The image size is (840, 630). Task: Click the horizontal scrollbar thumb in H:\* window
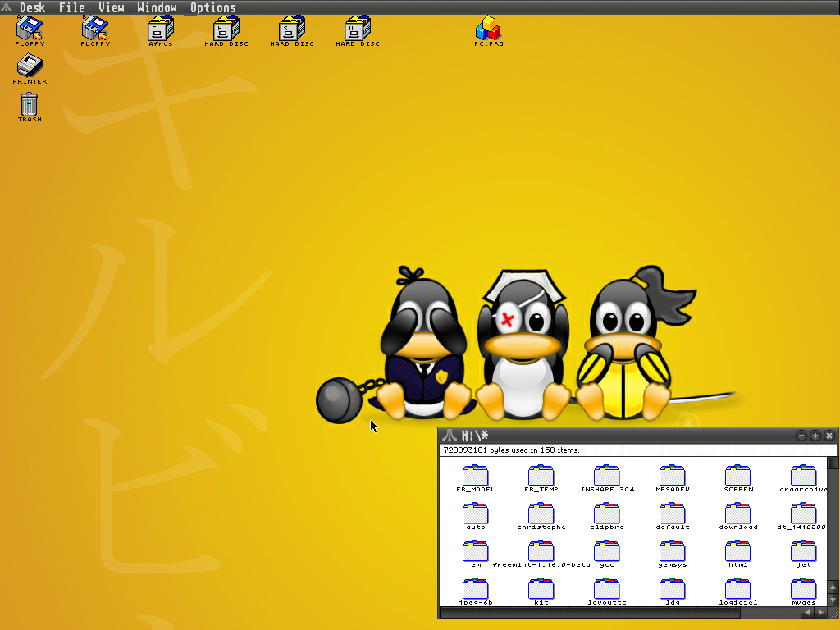pyautogui.click(x=590, y=612)
